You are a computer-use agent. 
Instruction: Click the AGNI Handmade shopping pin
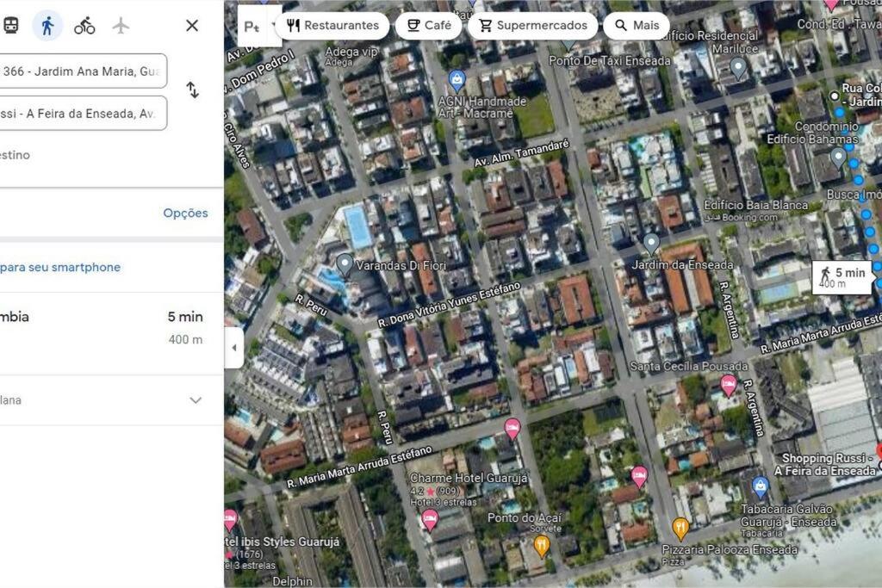tap(457, 82)
